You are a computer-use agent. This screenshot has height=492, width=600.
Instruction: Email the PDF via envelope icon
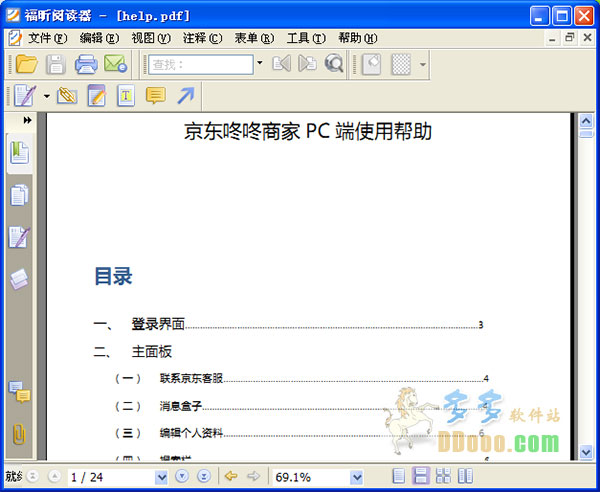pyautogui.click(x=115, y=64)
